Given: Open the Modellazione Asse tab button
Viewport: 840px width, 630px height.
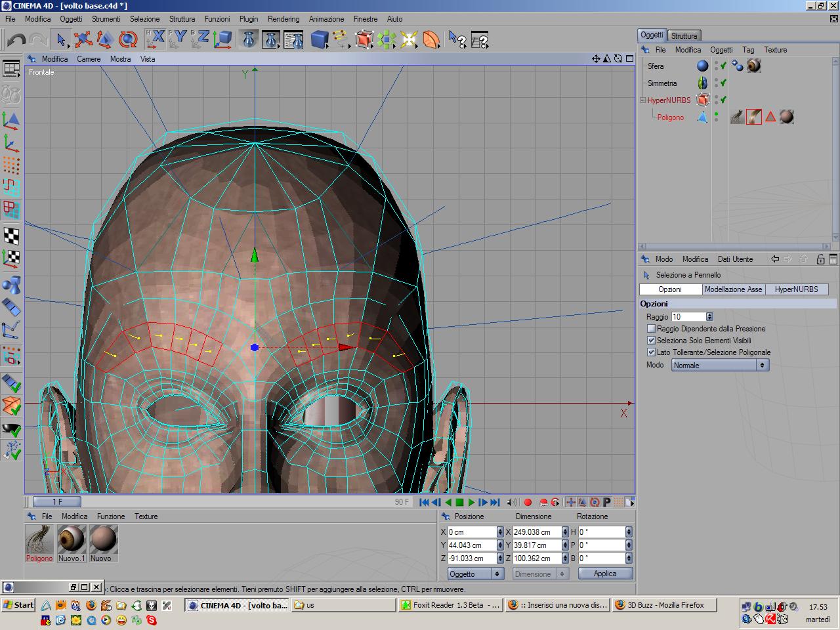Looking at the screenshot, I should click(733, 289).
